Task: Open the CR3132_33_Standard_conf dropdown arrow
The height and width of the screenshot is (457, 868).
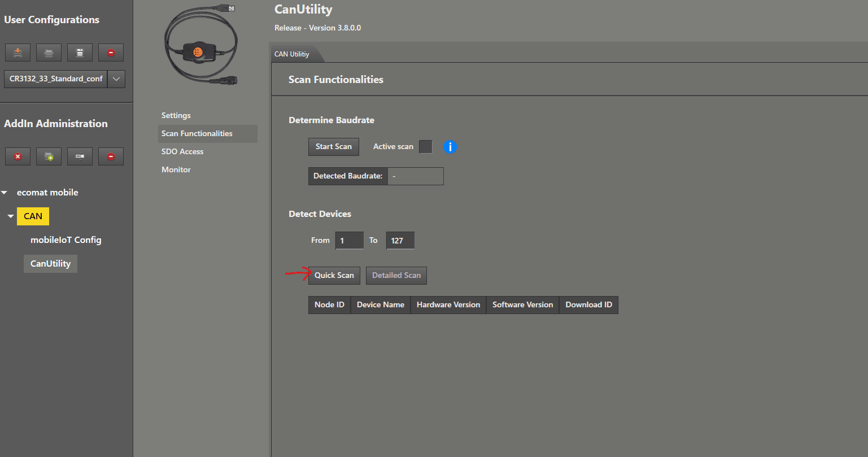Action: coord(116,79)
